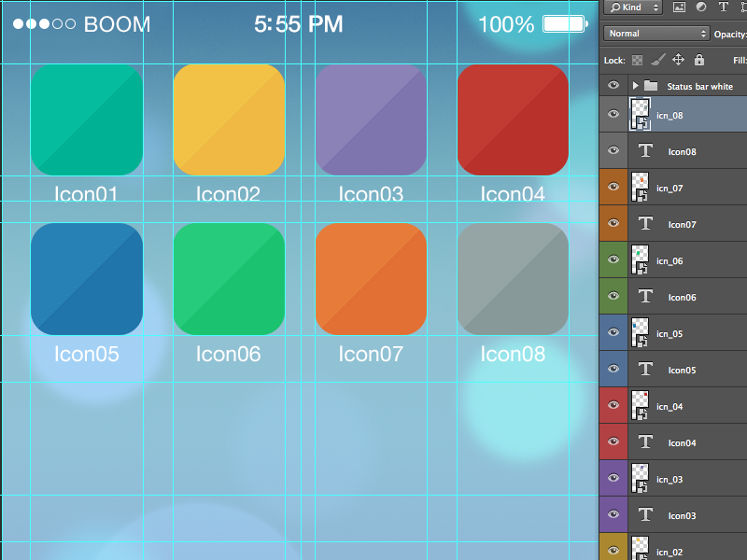The width and height of the screenshot is (747, 560).
Task: Select the icn_03 layer thumbnail
Action: [640, 479]
